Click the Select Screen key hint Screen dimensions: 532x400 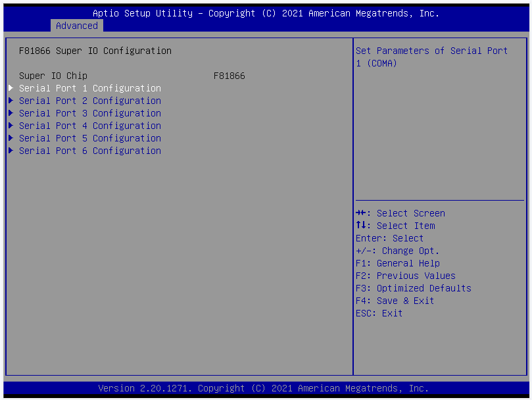[400, 213]
